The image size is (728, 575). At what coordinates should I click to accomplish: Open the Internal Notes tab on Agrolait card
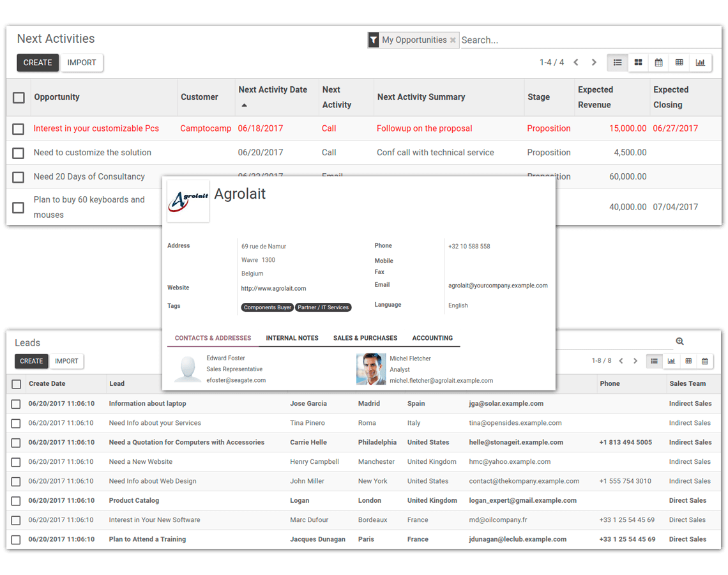click(x=292, y=338)
